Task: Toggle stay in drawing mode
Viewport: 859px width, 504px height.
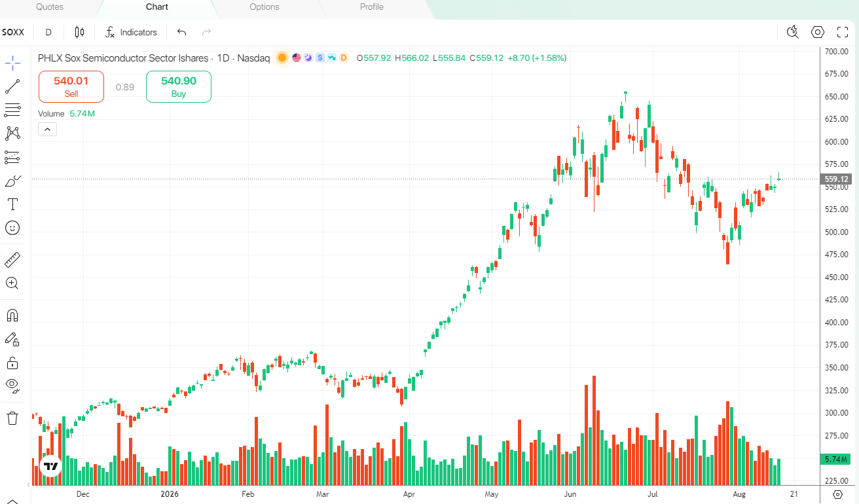Action: pos(12,339)
